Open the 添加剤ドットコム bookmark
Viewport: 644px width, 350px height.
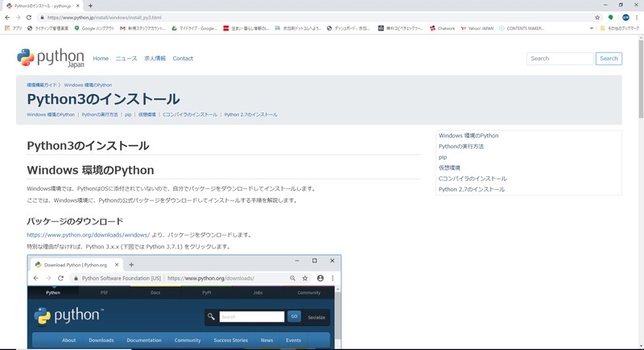[298, 28]
